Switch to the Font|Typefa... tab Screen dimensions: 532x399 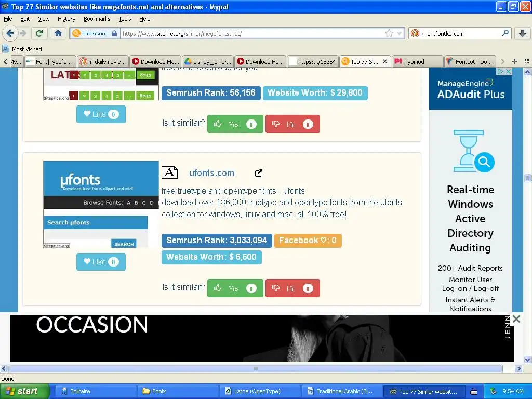(50, 61)
